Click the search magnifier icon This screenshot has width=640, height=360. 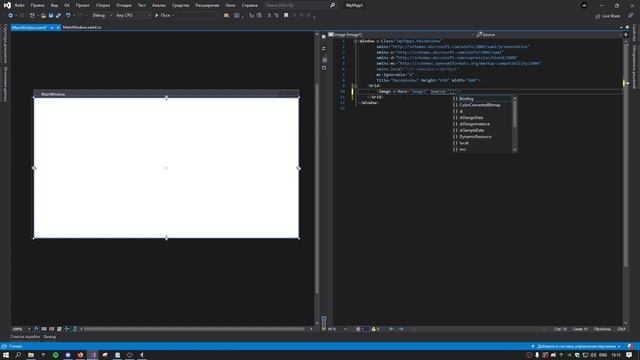pos(332,5)
